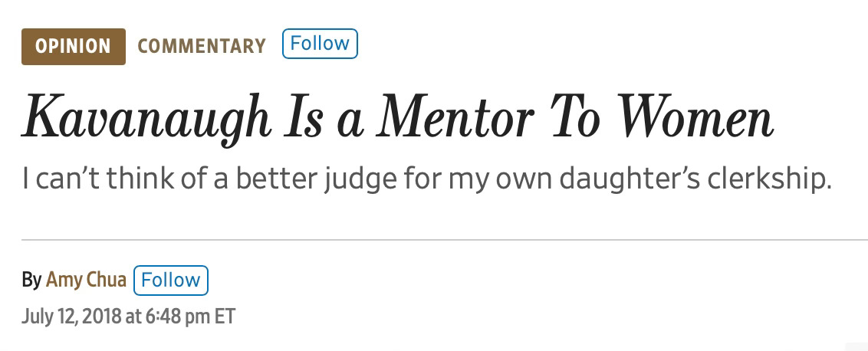Click the horizontal divider line below subheadline
This screenshot has width=868, height=351.
coord(445,240)
